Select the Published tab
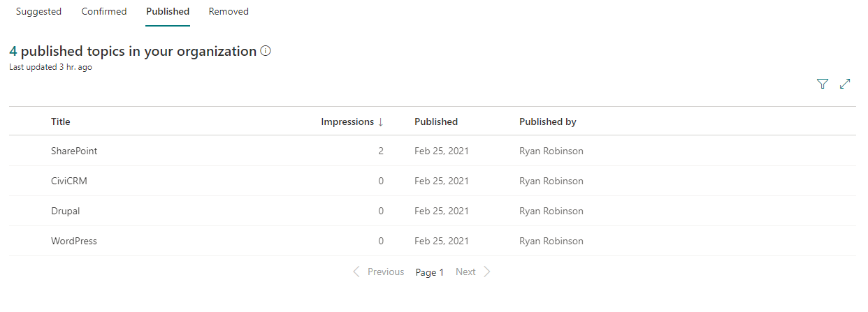The height and width of the screenshot is (312, 868). (168, 12)
